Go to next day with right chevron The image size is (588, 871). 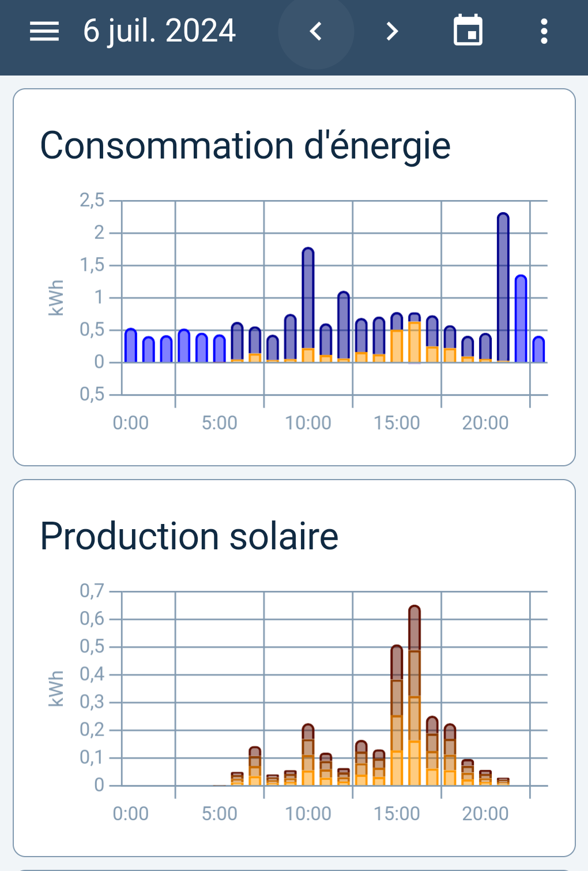(392, 31)
